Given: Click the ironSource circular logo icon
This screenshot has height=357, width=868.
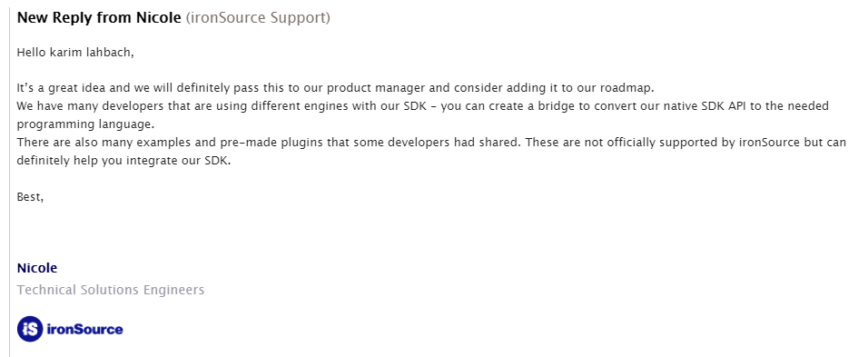Looking at the screenshot, I should pos(30,329).
